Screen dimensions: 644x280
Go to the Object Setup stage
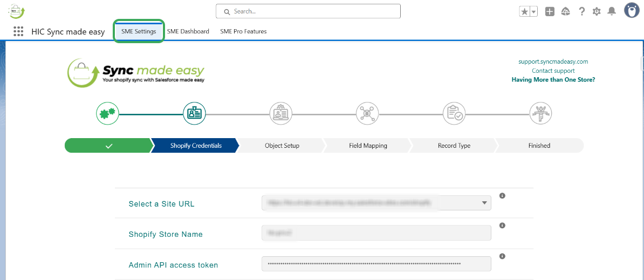click(282, 146)
